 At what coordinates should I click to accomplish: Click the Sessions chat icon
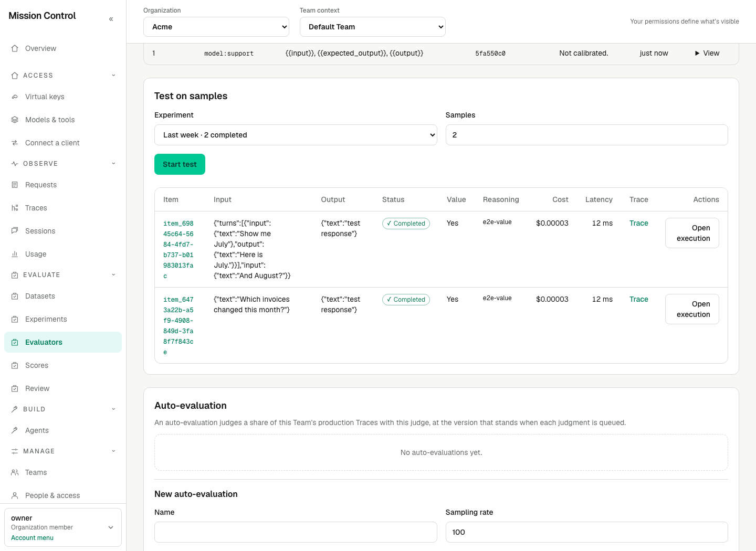[x=15, y=231]
